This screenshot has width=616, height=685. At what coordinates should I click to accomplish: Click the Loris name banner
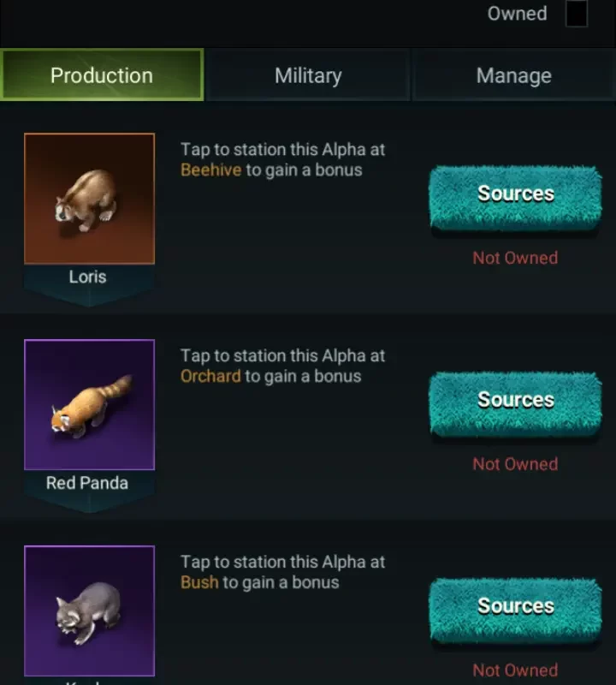pos(88,277)
